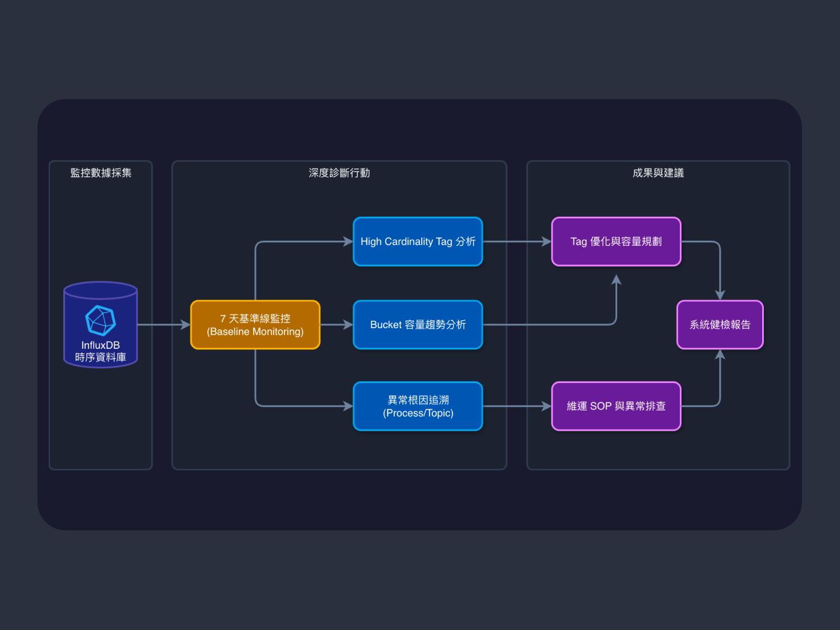Screen dimensions: 840x630
Task: Click arrowhead entering the Baseline Monitoring node
Action: (x=185, y=325)
